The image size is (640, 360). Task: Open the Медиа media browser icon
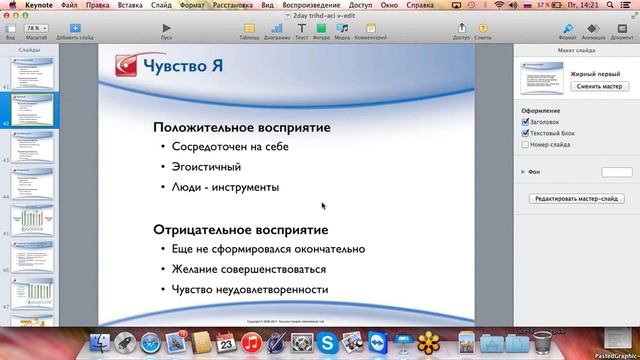pyautogui.click(x=342, y=28)
